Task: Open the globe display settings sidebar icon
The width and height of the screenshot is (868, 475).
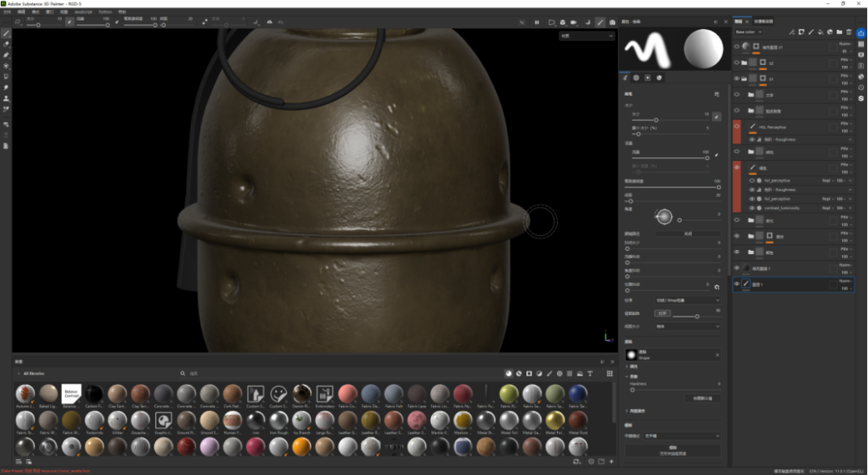Action: [x=861, y=77]
